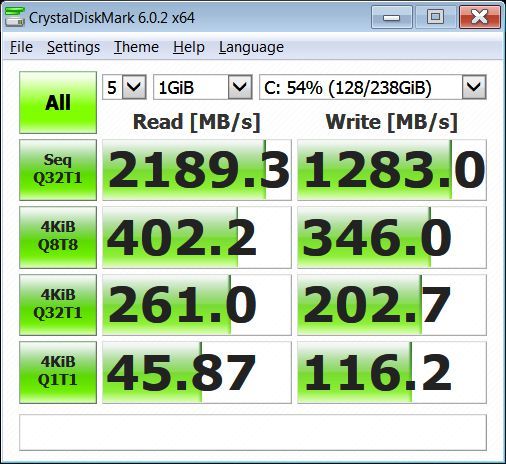Click the 4KiB Q1T1 write value 116.2
This screenshot has width=506, height=464.
392,373
